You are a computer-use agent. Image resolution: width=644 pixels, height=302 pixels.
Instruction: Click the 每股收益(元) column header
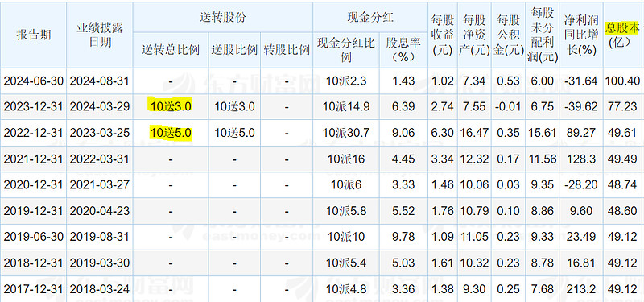coord(443,35)
